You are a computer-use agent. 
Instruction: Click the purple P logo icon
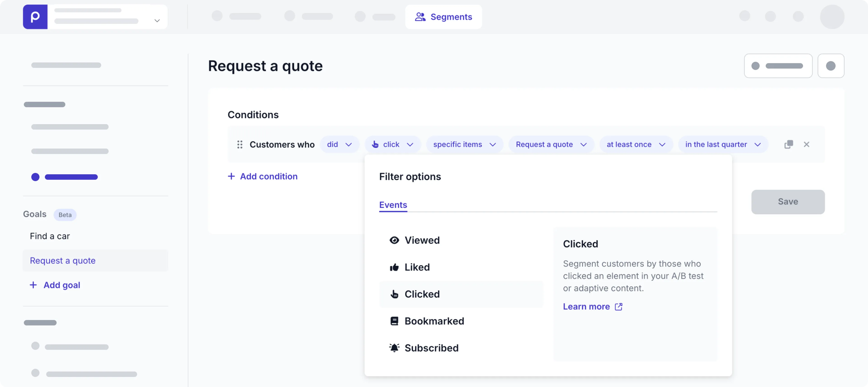point(35,17)
